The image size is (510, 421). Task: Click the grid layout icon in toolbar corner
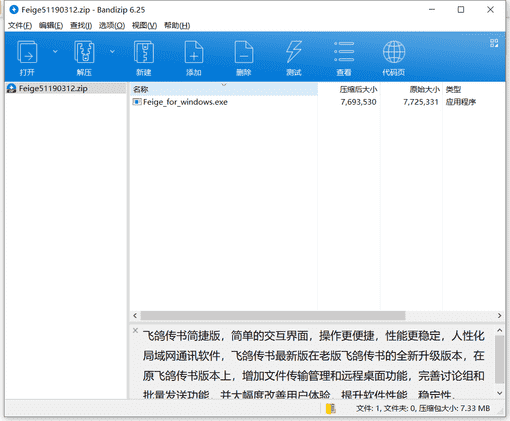(x=494, y=43)
